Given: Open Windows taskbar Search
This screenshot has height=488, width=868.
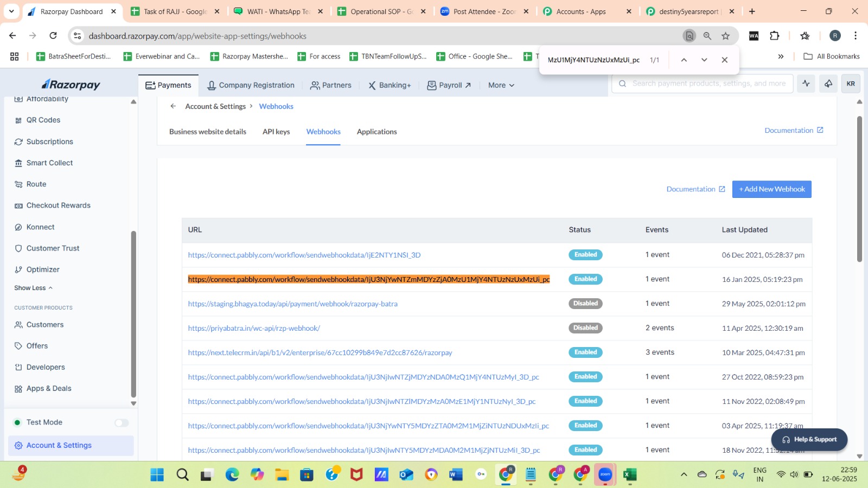Looking at the screenshot, I should pyautogui.click(x=183, y=475).
